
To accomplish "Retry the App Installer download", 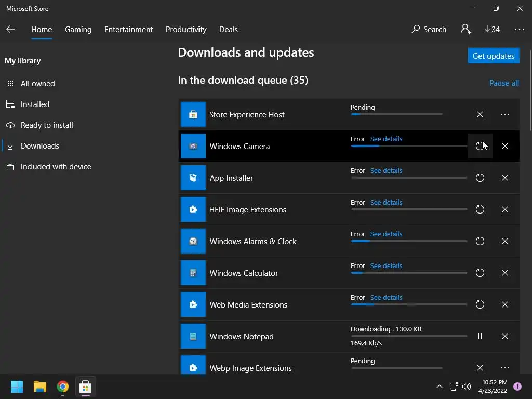I will (480, 178).
